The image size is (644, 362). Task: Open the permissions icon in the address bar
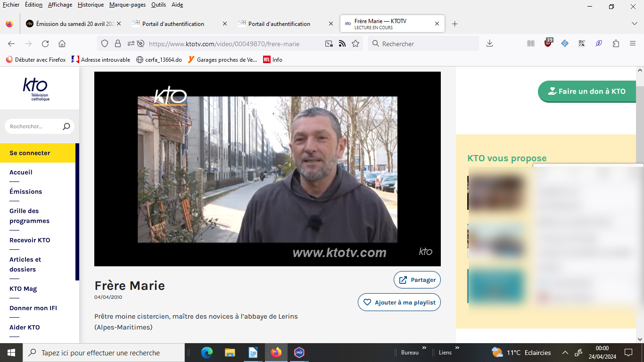coord(130,43)
